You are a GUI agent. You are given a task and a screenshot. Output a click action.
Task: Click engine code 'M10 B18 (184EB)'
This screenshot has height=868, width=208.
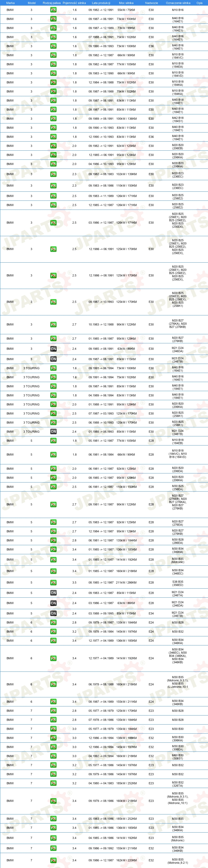coord(178,441)
